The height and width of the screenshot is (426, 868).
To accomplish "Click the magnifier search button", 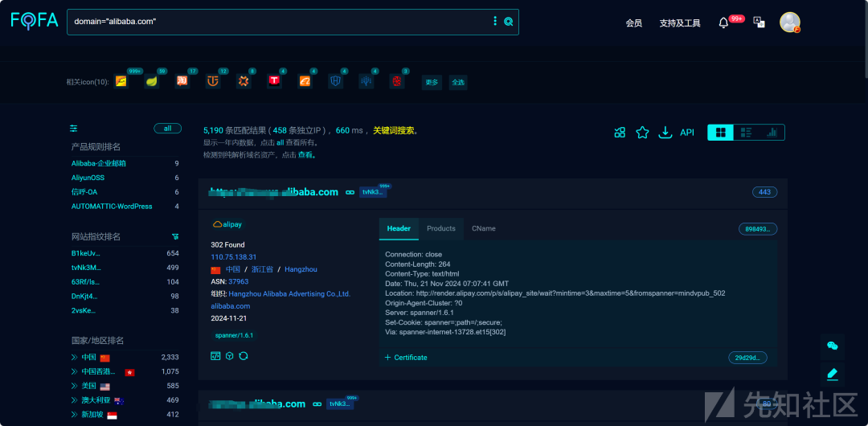I will (509, 22).
